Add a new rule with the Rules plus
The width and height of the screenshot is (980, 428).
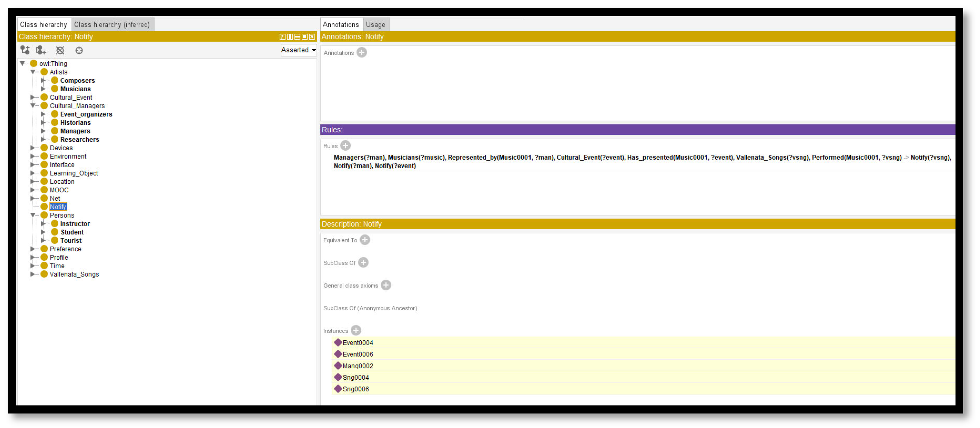345,146
